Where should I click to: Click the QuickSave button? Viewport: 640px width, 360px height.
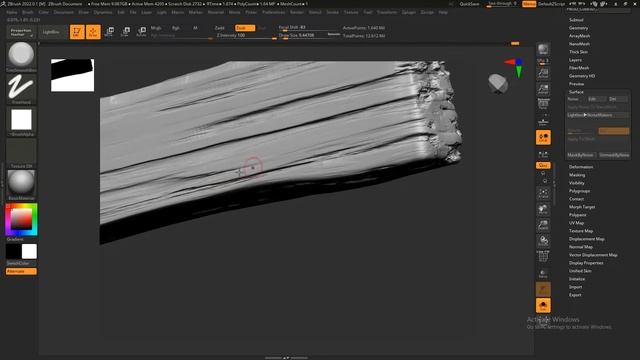[469, 4]
